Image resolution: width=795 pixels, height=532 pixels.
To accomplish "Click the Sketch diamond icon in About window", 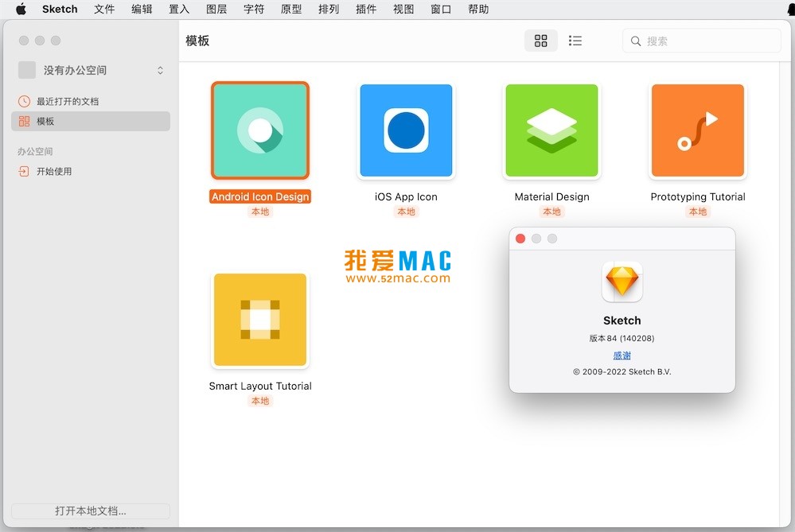I will pos(622,282).
